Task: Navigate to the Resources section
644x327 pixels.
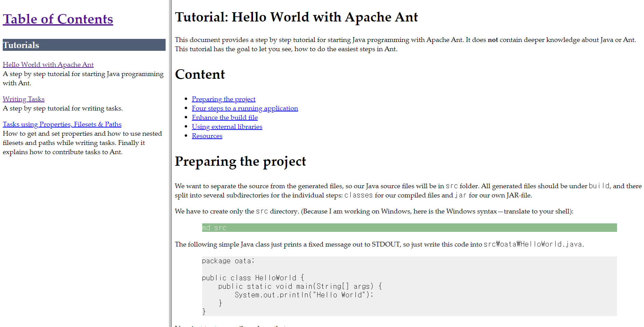Action: click(x=207, y=136)
